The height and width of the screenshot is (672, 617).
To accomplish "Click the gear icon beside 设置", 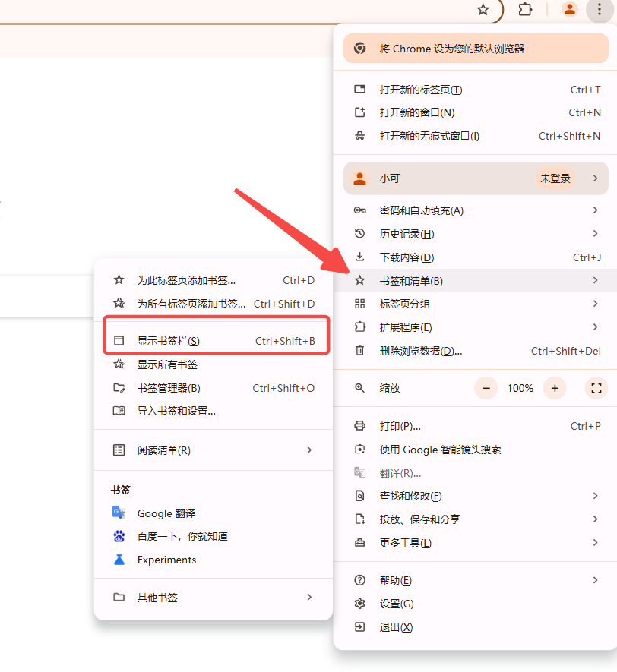I will [359, 604].
